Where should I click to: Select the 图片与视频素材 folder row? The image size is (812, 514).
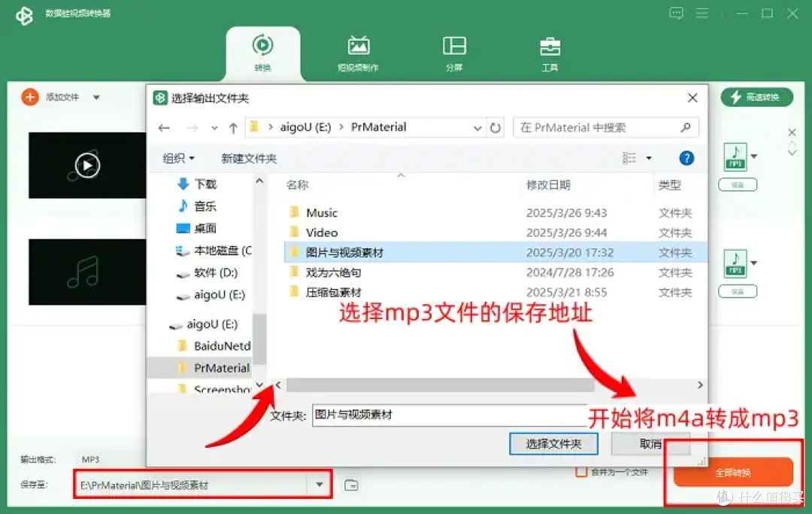coord(495,252)
